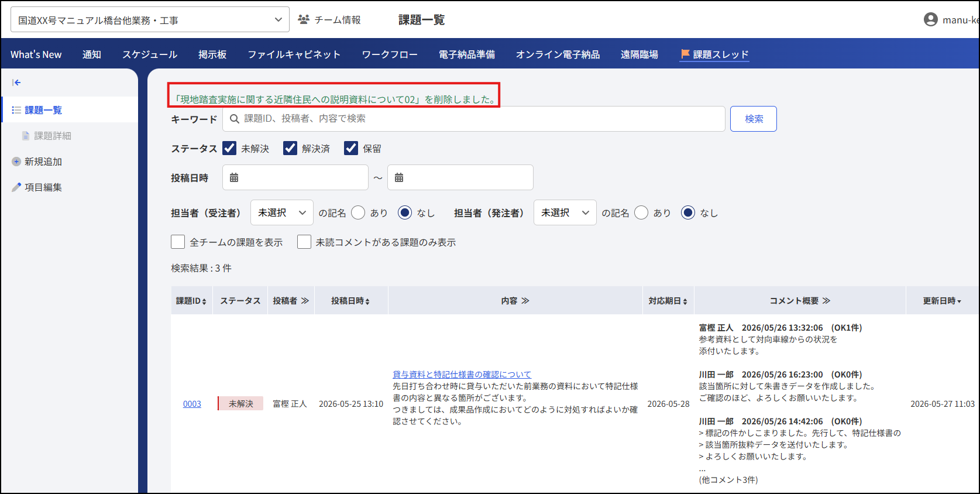This screenshot has width=980, height=494.
Task: Open the ワークフロー tab
Action: (x=390, y=54)
